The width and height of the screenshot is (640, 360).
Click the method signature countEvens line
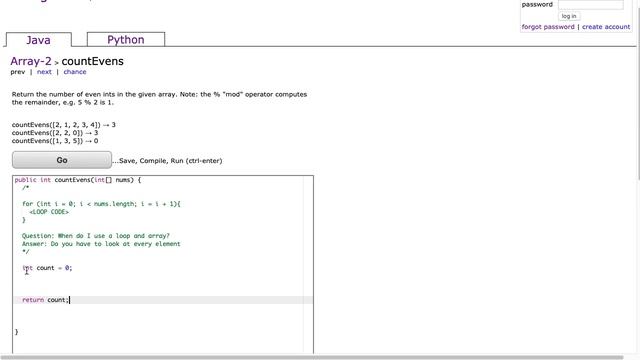tap(78, 180)
